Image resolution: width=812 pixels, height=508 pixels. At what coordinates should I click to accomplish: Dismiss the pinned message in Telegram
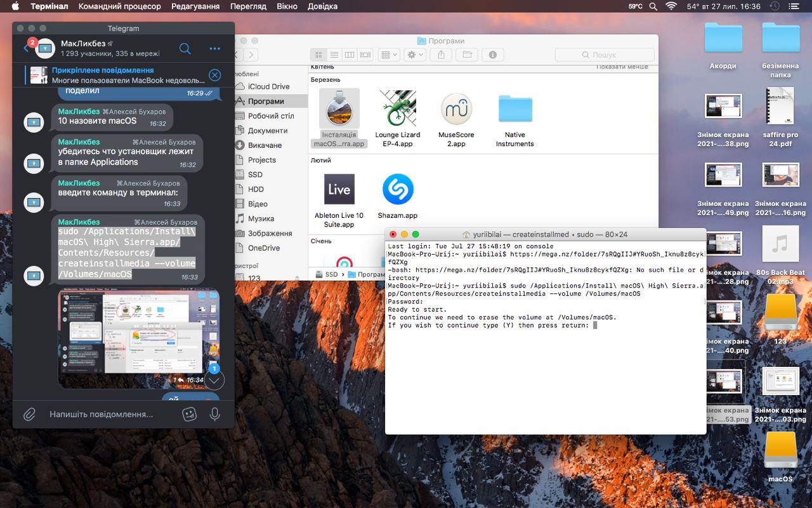click(x=215, y=75)
